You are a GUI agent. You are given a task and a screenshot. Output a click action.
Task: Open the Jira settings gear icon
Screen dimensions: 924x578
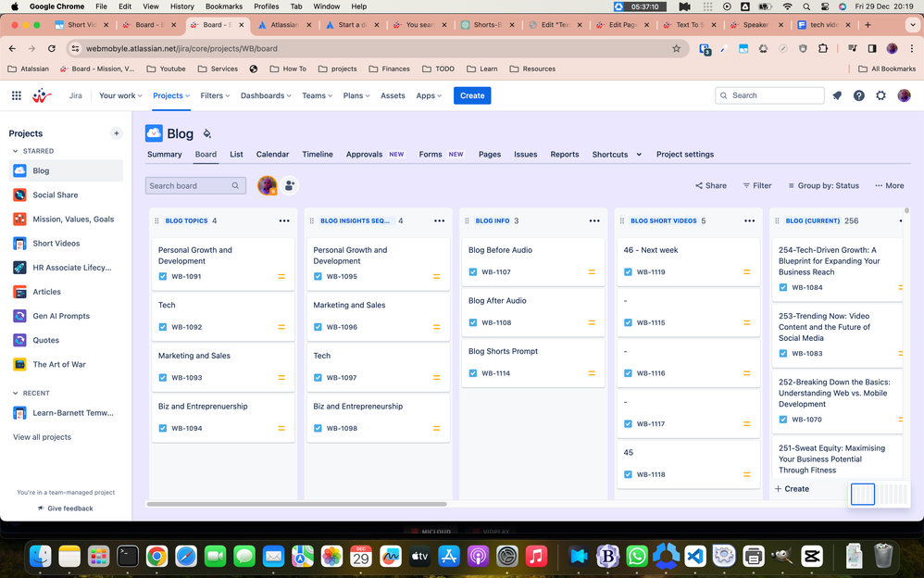click(x=880, y=95)
